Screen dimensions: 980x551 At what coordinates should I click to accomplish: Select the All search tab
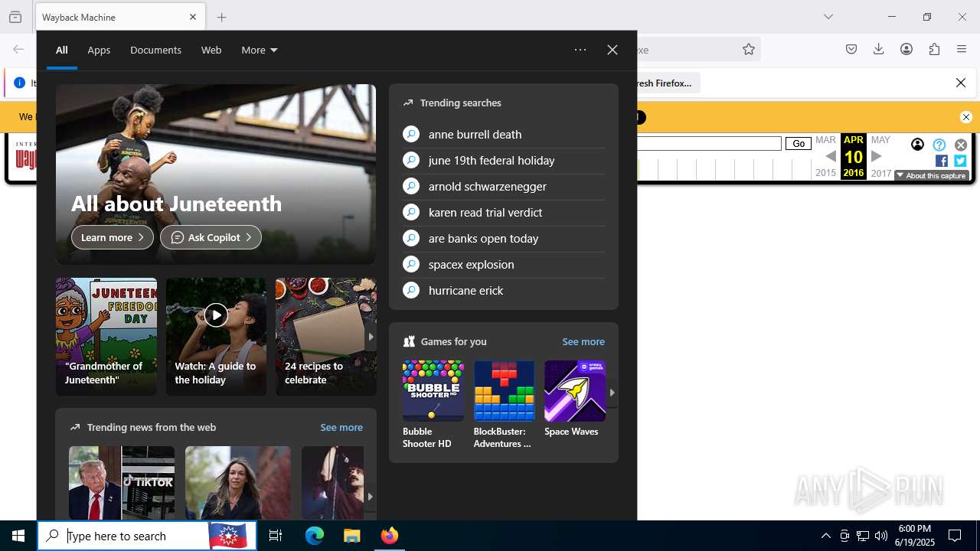click(x=62, y=50)
